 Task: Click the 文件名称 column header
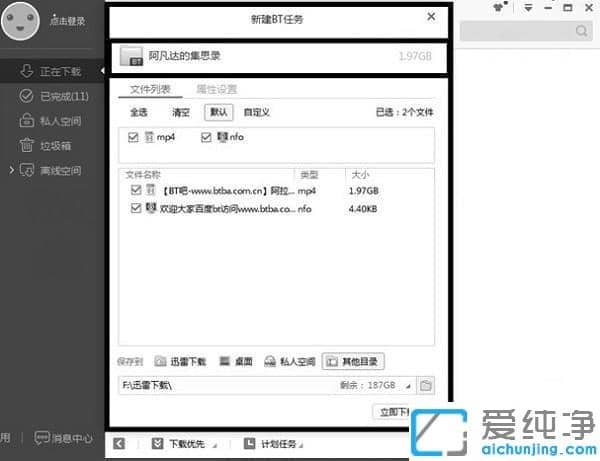click(143, 175)
